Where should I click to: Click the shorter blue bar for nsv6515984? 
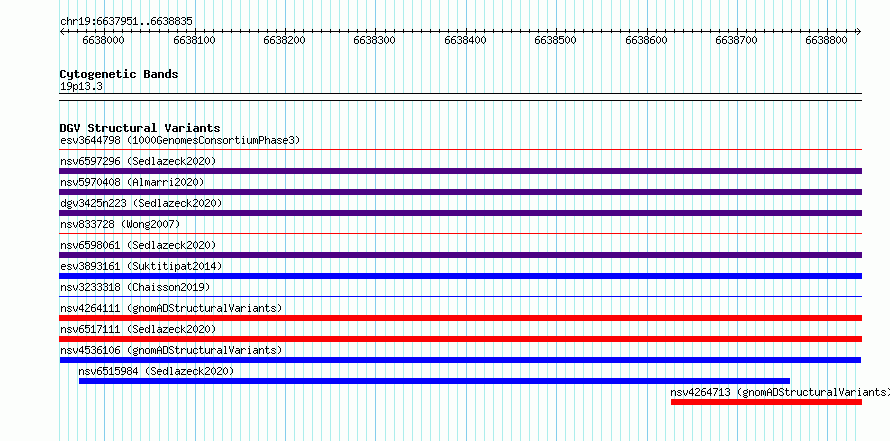(434, 381)
